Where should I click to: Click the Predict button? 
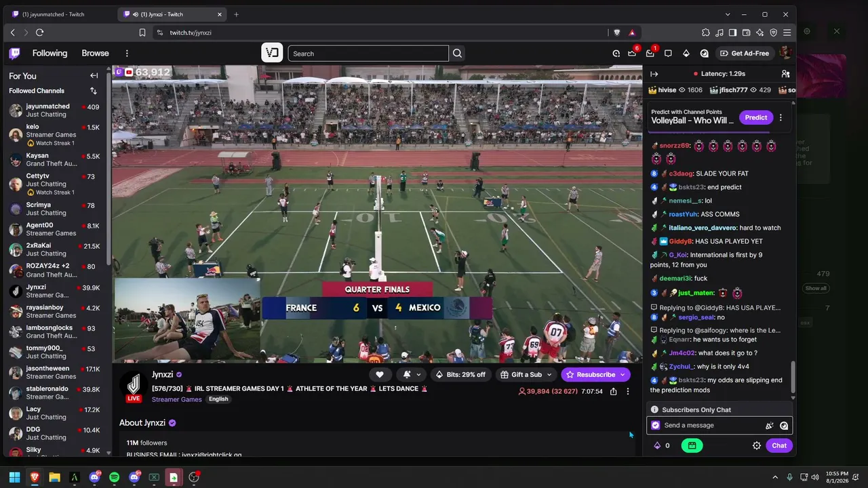tap(756, 117)
